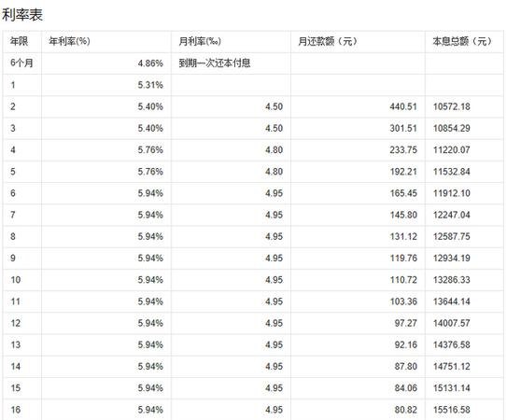The image size is (507, 420).
Task: Click the year 16 row label
Action: (16, 410)
